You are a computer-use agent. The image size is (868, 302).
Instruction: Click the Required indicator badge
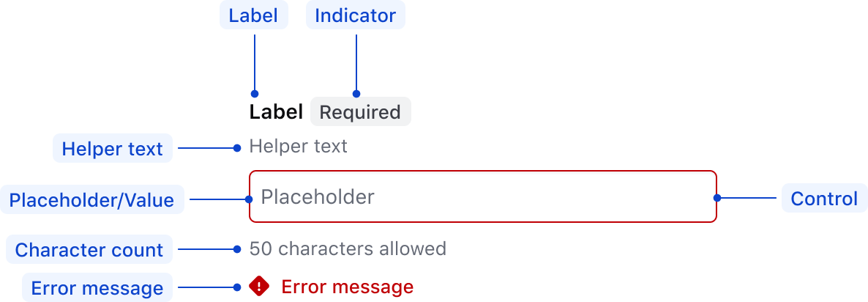(x=360, y=112)
